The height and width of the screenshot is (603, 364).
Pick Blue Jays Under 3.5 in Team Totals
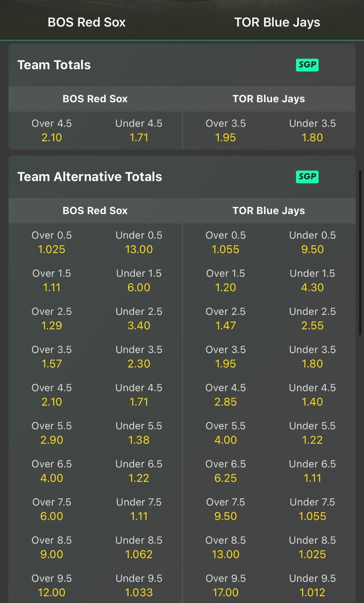coord(312,131)
